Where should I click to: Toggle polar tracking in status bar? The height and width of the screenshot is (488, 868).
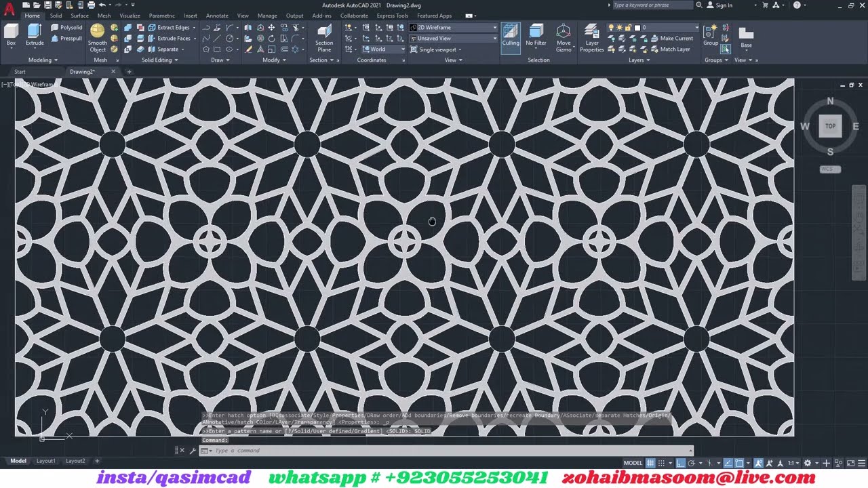coord(691,463)
